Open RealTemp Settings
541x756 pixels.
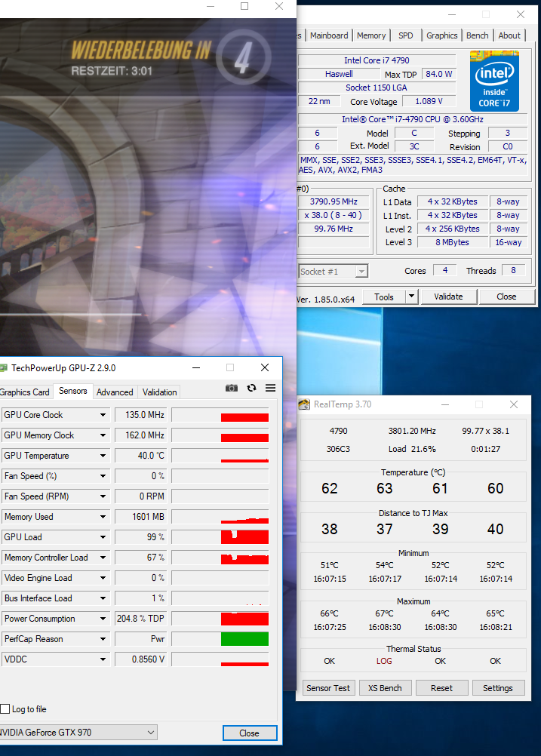point(497,688)
